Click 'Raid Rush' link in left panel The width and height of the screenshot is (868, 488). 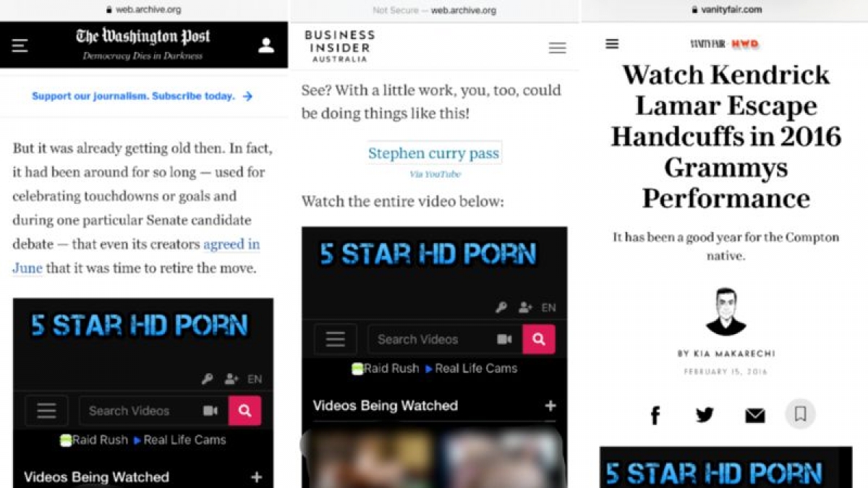coord(99,440)
